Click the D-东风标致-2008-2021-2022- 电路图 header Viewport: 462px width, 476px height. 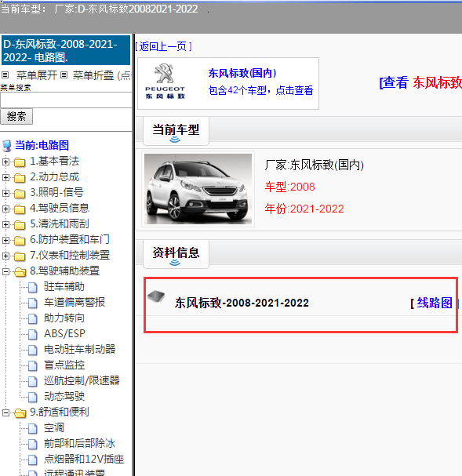66,50
